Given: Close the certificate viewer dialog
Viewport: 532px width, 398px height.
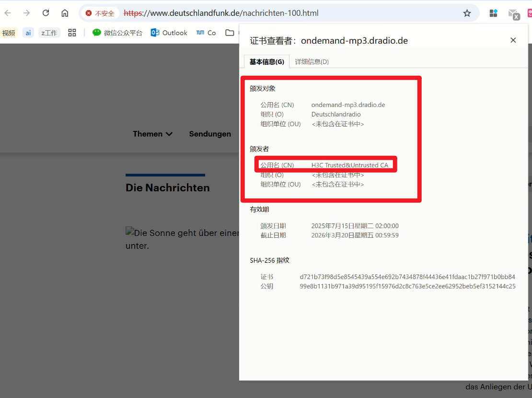Looking at the screenshot, I should [513, 40].
